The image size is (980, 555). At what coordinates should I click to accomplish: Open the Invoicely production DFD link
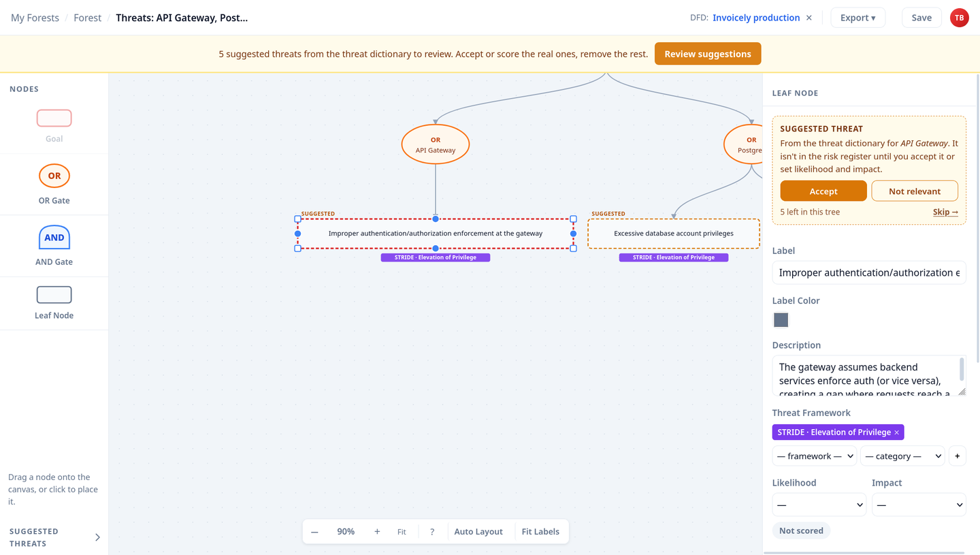[x=756, y=18]
